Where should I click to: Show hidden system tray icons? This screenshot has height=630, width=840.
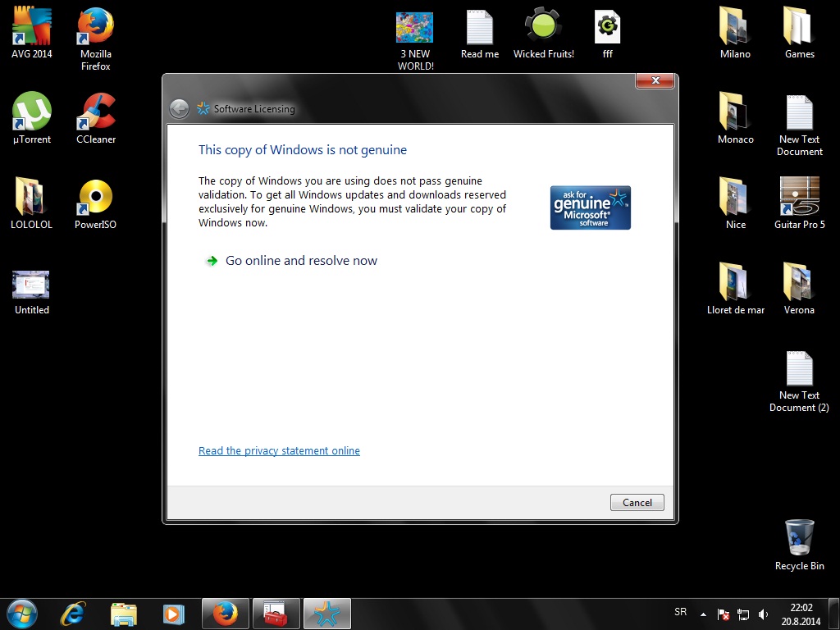click(x=703, y=614)
